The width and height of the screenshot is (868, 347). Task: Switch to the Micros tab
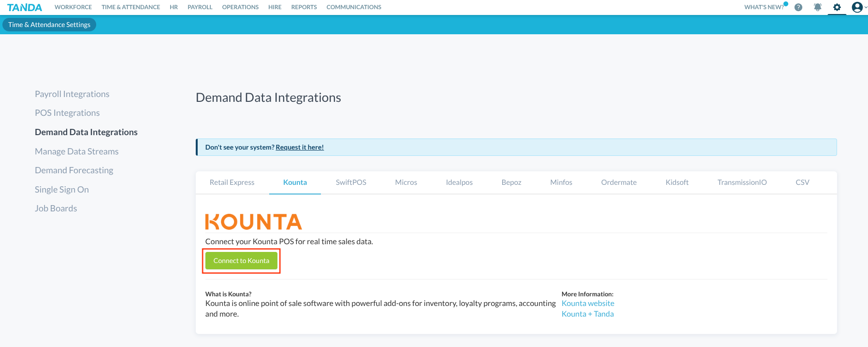406,182
